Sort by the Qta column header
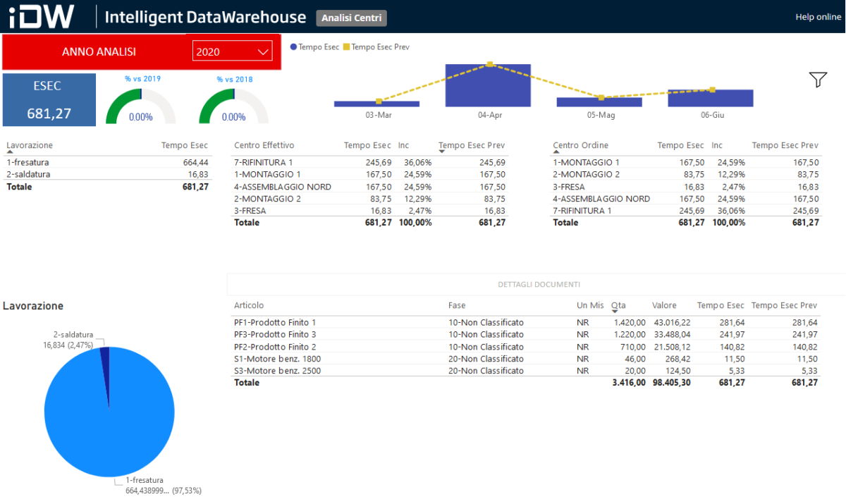Viewport: 846px width, 504px height. (x=618, y=306)
